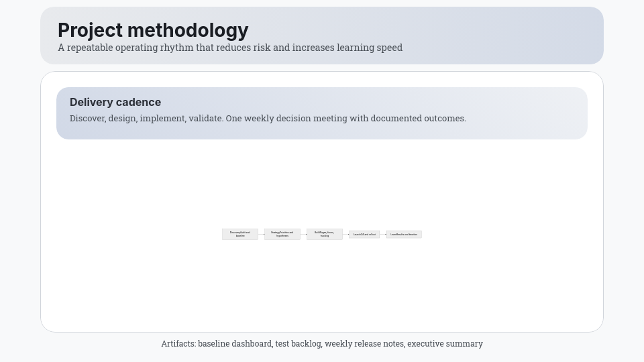Select the Learn step box in flowchart

(404, 235)
